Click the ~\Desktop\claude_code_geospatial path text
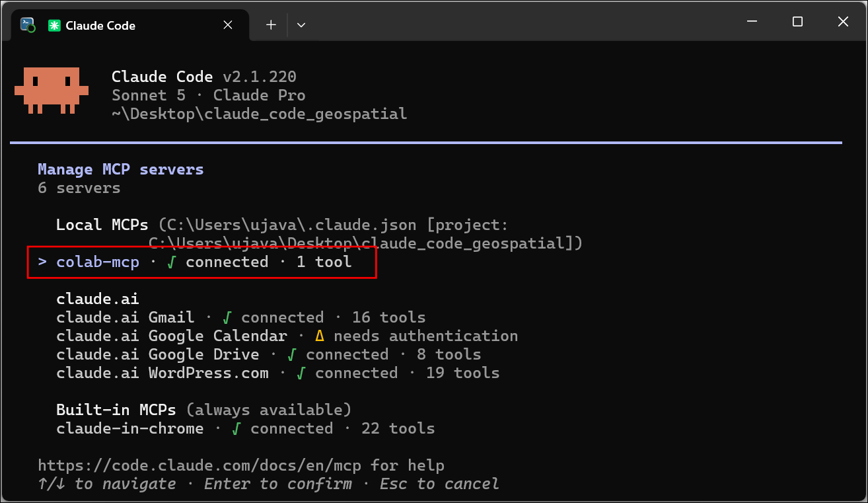868x503 pixels. pyautogui.click(x=260, y=114)
